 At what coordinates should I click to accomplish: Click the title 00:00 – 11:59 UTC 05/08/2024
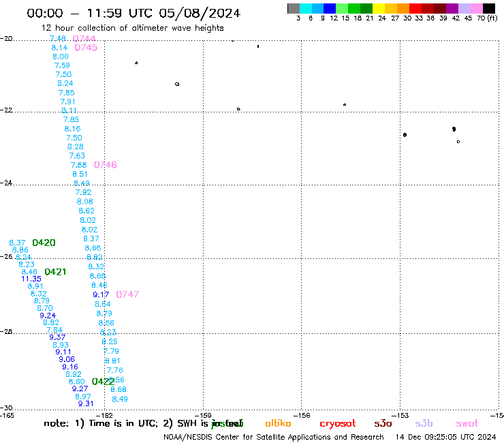(133, 13)
